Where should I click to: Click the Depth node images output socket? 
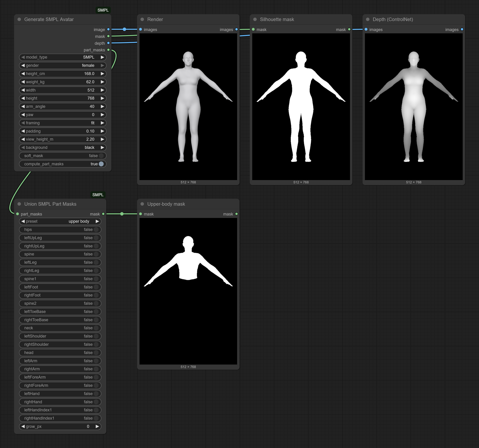(x=462, y=29)
